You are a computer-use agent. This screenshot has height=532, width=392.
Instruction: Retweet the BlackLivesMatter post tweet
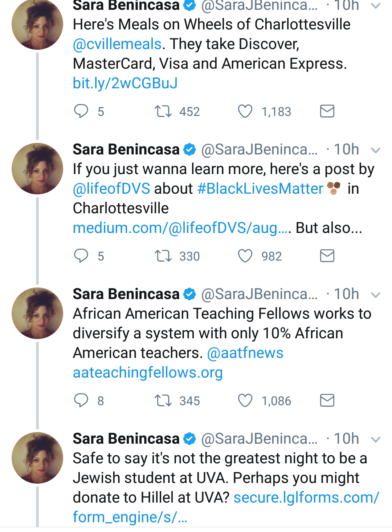click(x=163, y=256)
